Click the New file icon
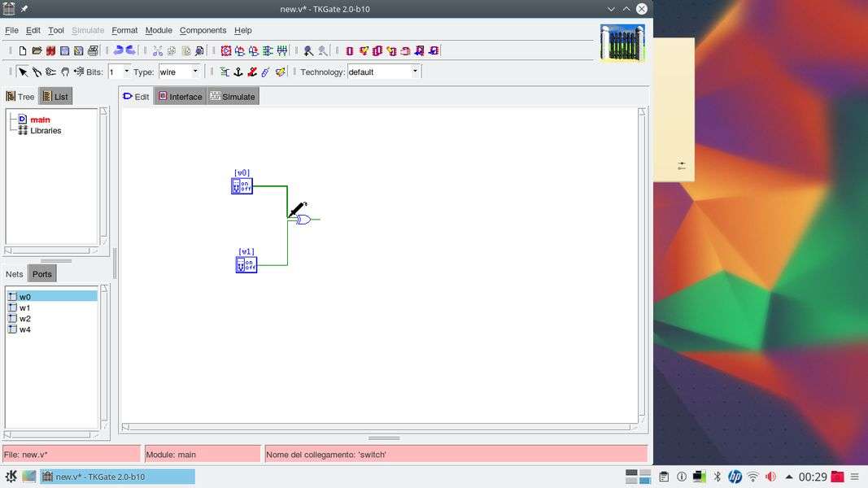The width and height of the screenshot is (868, 488). click(x=23, y=50)
